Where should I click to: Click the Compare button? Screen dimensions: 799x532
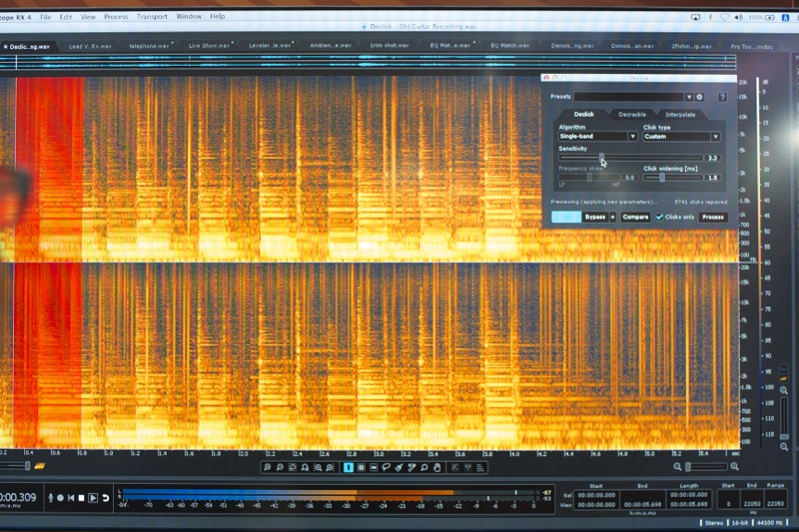click(x=635, y=217)
